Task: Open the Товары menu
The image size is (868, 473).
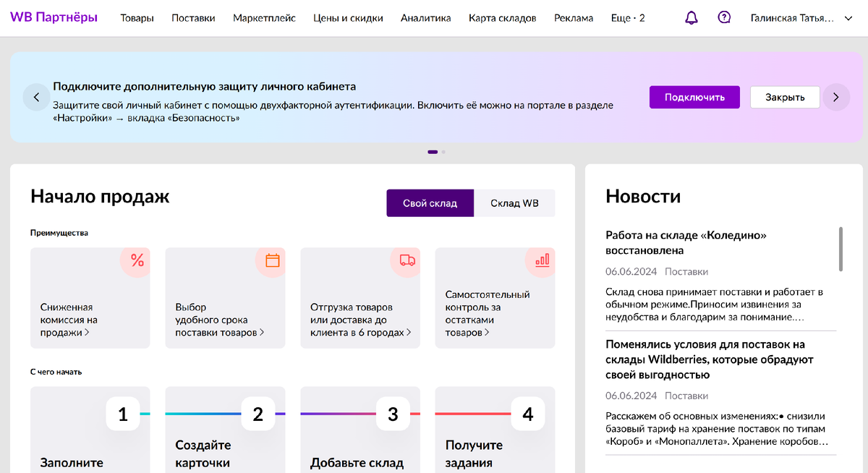Action: (137, 18)
